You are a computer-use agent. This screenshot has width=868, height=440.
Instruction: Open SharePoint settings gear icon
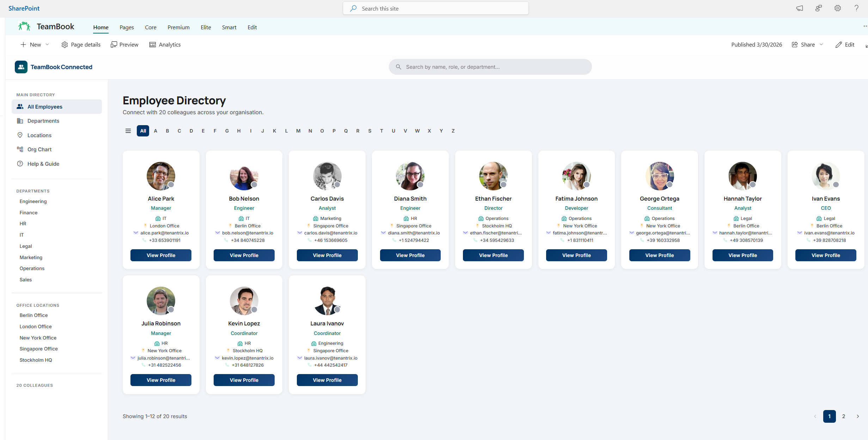coord(837,8)
